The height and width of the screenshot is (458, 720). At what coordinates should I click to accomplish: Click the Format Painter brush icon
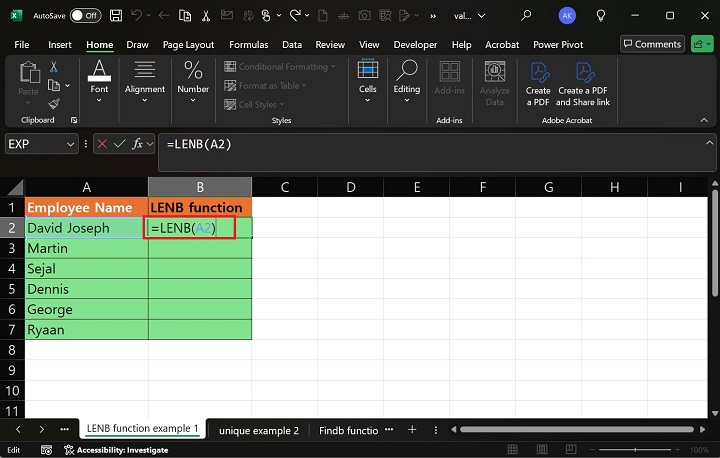click(x=54, y=102)
